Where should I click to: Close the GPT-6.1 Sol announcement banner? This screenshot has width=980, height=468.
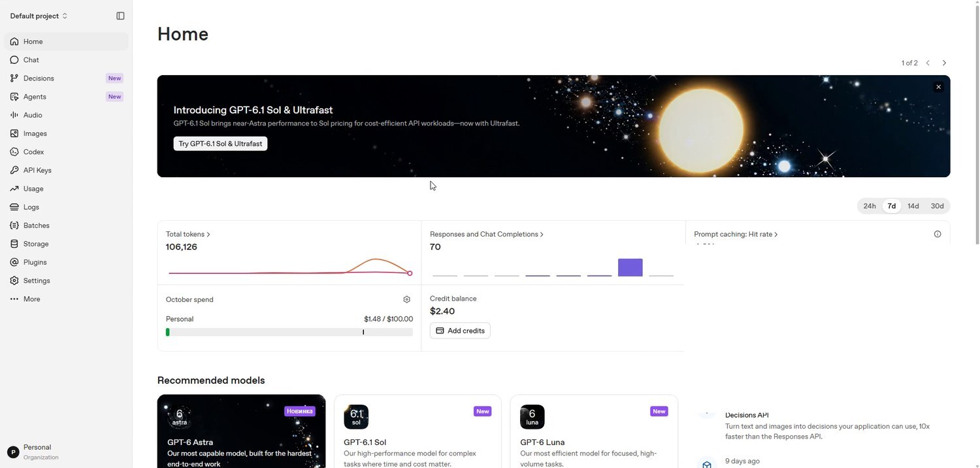(938, 87)
